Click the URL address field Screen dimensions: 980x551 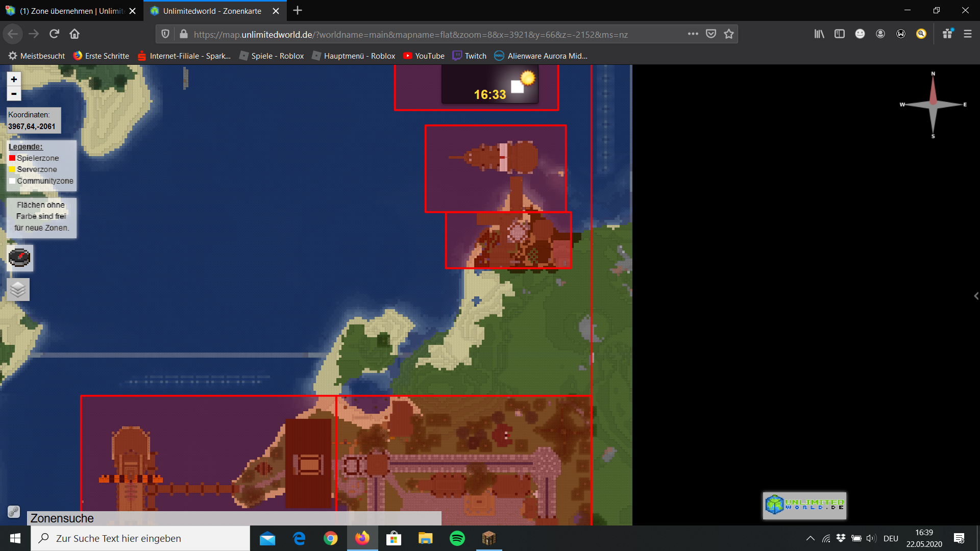tap(411, 34)
